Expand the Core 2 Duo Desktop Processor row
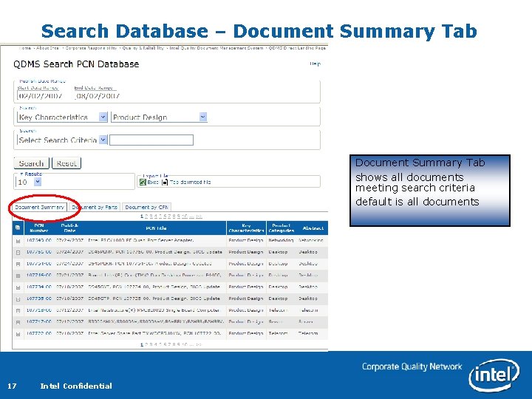The image size is (532, 399). 18,276
